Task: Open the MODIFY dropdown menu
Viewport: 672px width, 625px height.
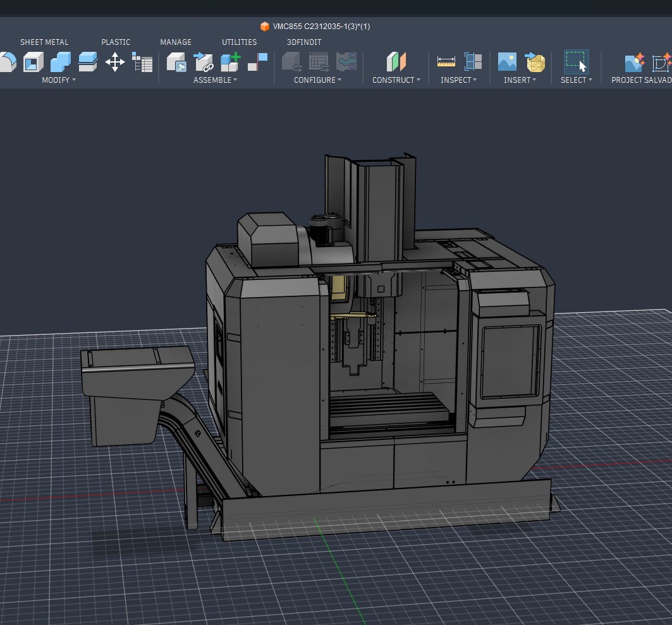Action: pos(59,80)
